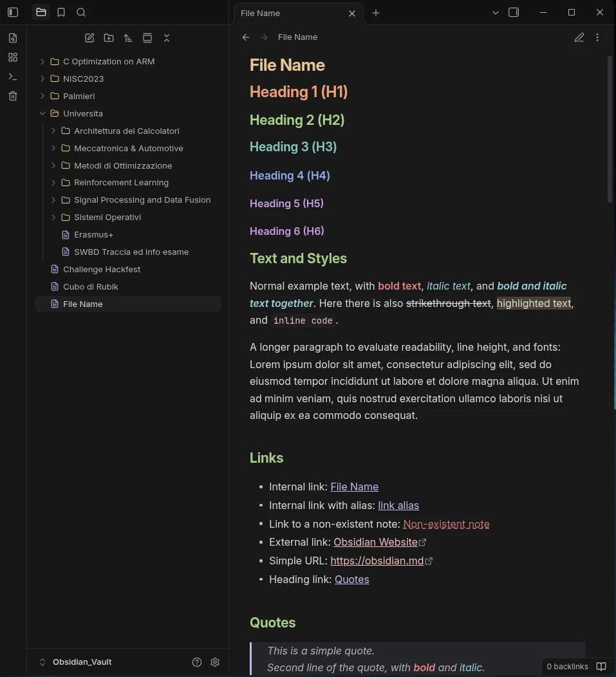
Task: Expand the Palmieri folder
Action: (x=42, y=96)
